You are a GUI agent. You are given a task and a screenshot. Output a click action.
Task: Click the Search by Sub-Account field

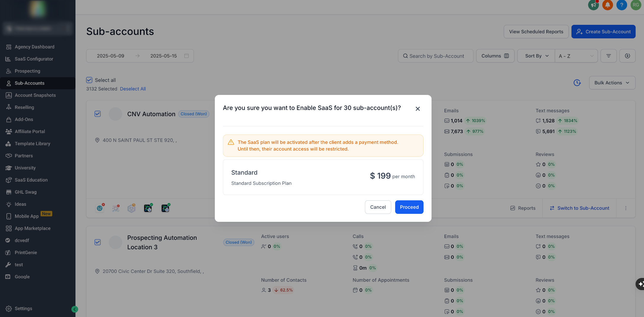click(x=436, y=56)
